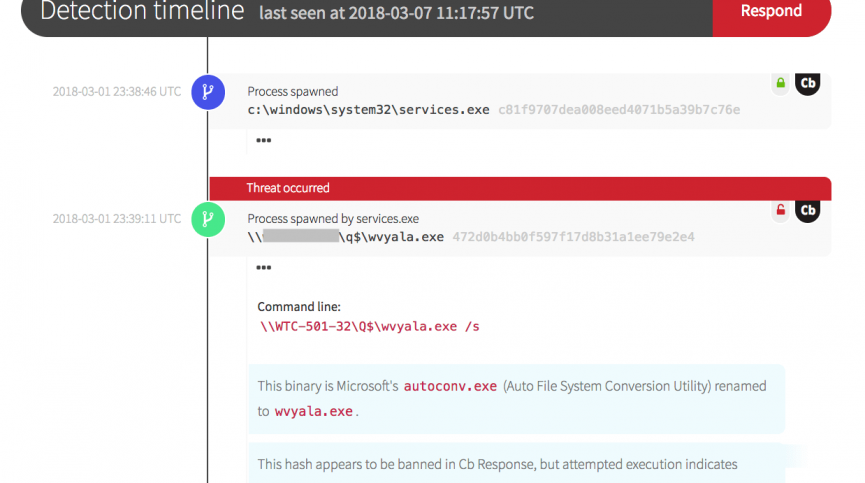Click the red unlocked lock icon on wvyala.exe event
The width and height of the screenshot is (865, 483).
point(780,210)
